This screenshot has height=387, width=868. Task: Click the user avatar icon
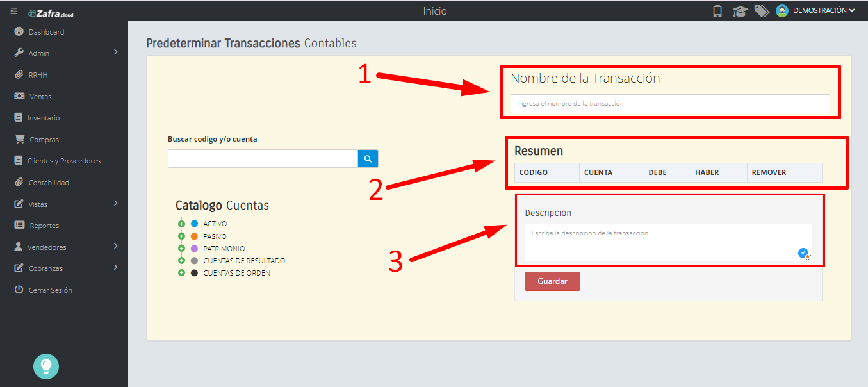click(782, 11)
